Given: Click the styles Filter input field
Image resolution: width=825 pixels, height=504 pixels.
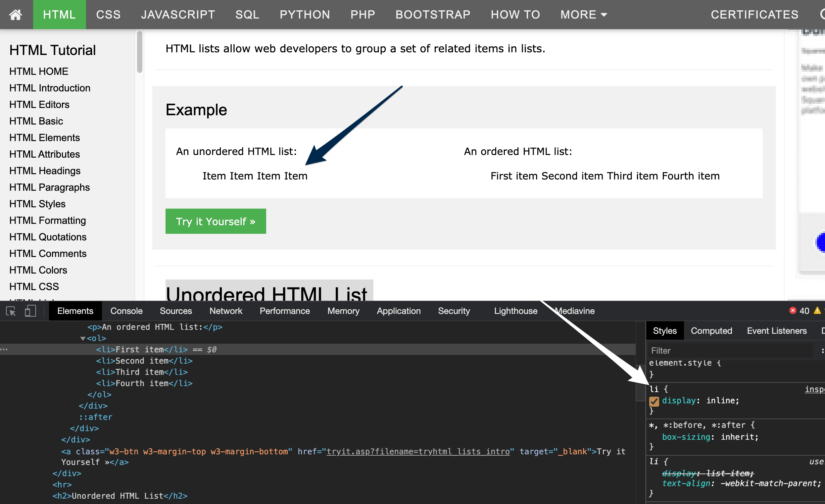Looking at the screenshot, I should click(x=730, y=351).
